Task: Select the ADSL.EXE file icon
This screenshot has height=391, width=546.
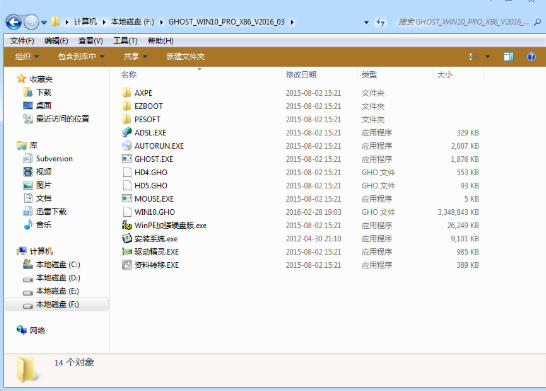Action: pos(127,133)
